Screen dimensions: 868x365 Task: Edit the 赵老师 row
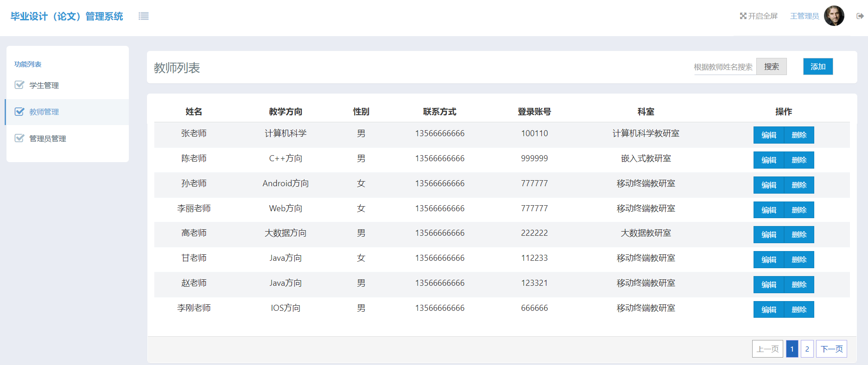[x=769, y=285]
